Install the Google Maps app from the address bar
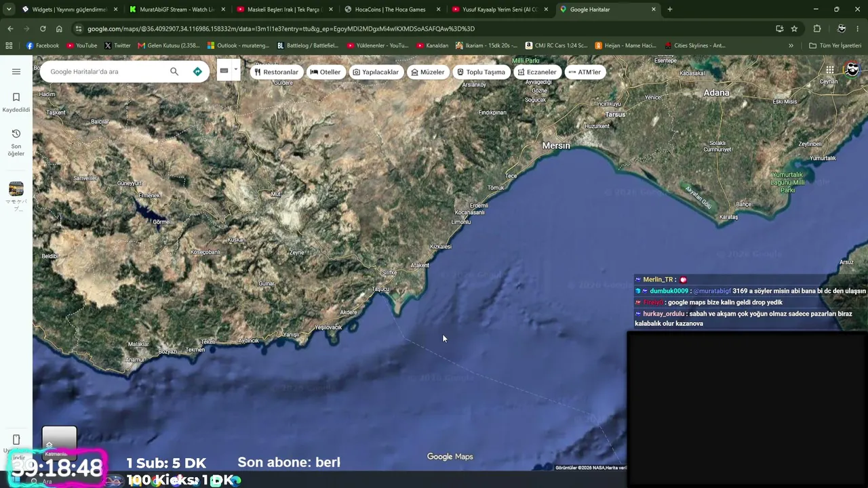868x488 pixels. point(779,28)
